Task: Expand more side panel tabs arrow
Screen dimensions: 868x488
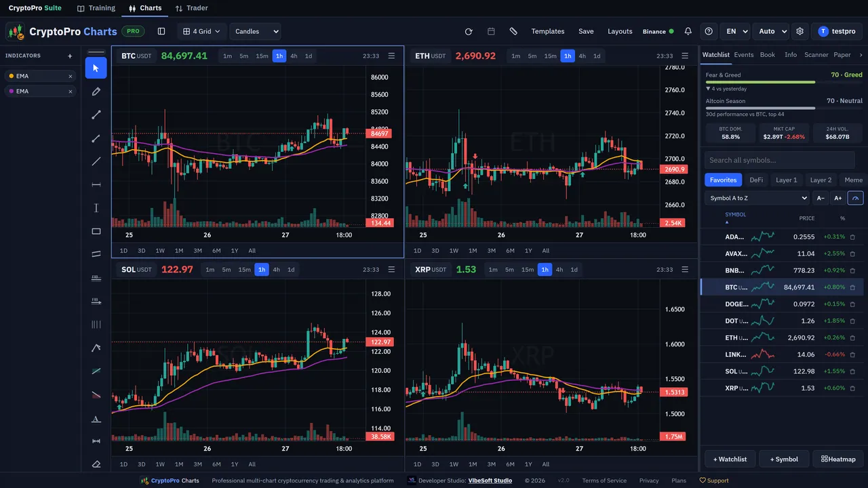Action: (x=861, y=55)
